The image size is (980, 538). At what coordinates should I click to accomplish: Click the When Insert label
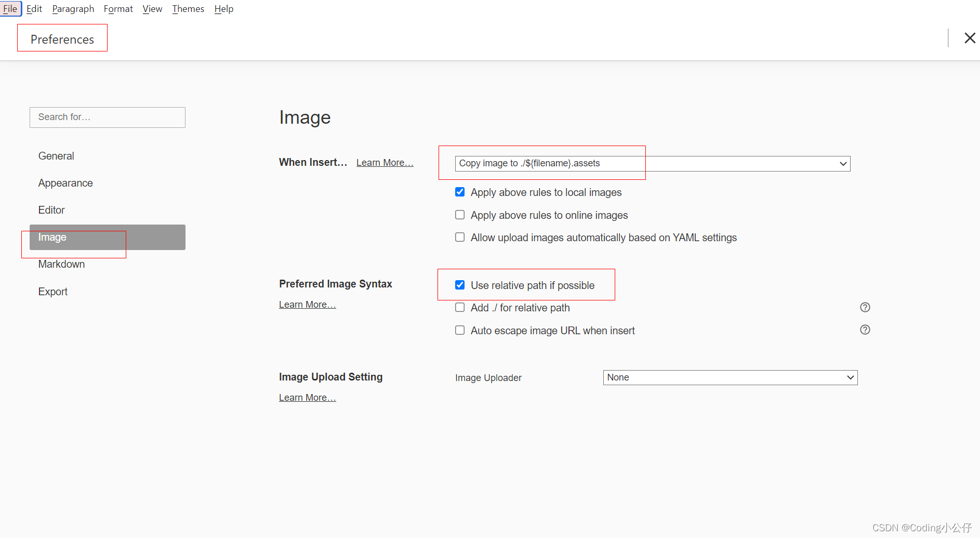pyautogui.click(x=313, y=162)
